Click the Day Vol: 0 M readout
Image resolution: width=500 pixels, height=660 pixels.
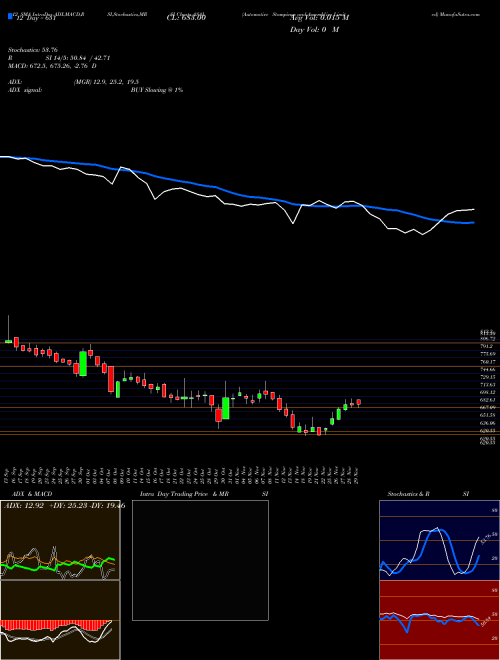(x=314, y=30)
